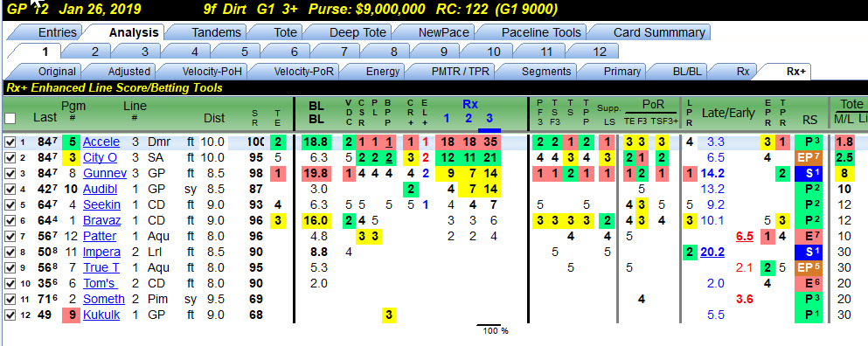This screenshot has width=868, height=346.
Task: Uncheck the checkbox for Accele row
Action: coord(10,142)
